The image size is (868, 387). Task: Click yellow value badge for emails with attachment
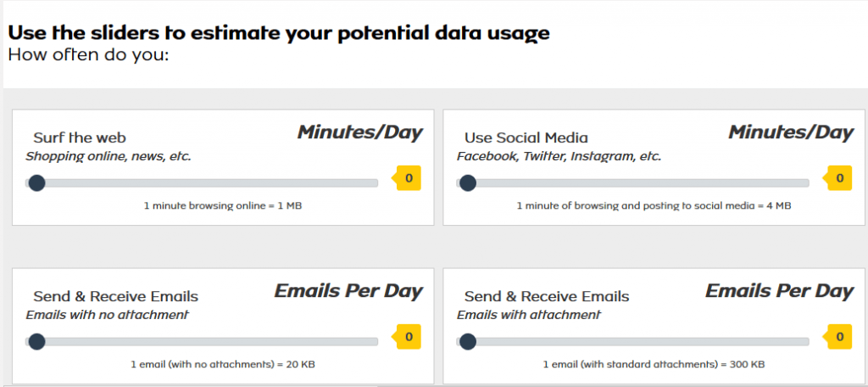[x=839, y=337]
